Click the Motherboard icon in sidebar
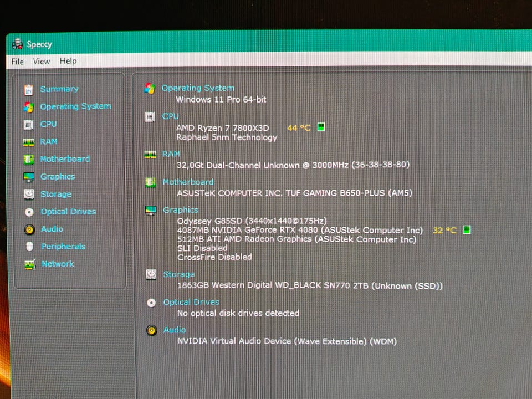This screenshot has height=399, width=532. (29, 160)
